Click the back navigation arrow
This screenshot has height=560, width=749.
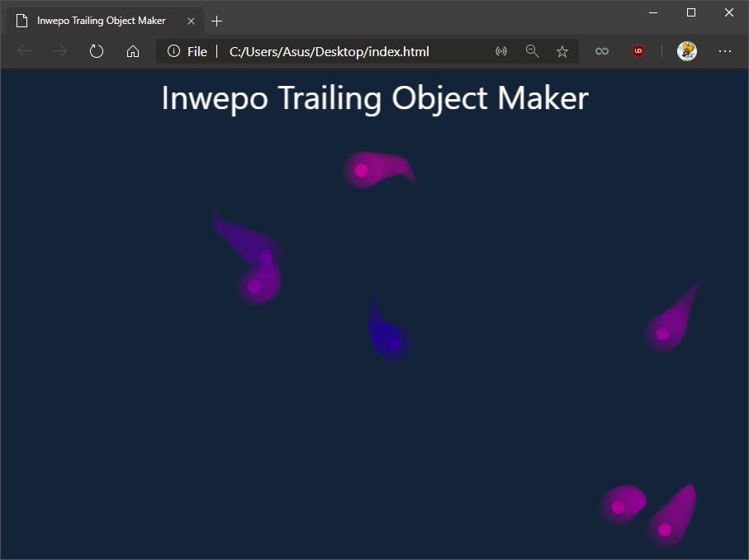coord(25,51)
